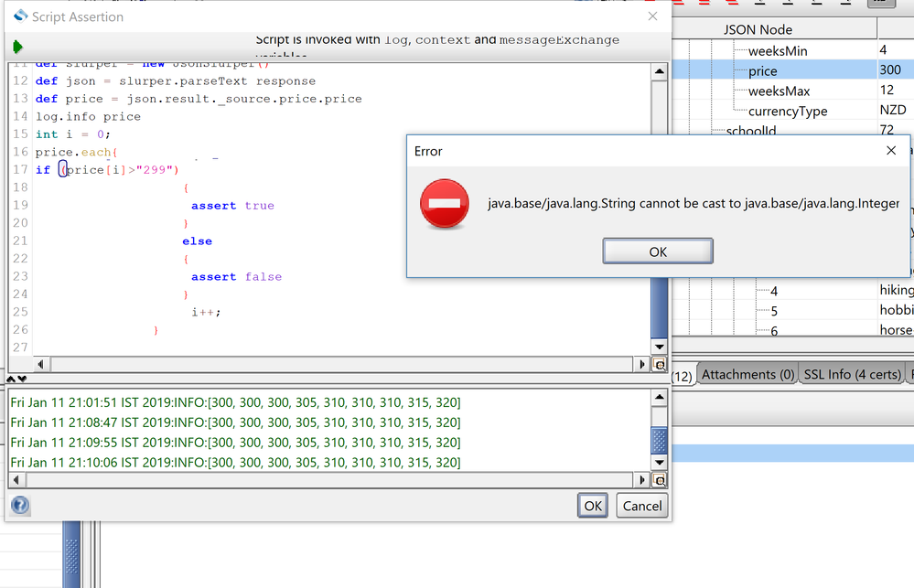Switch to the Attachments (0) tab
Viewport: 914px width, 588px height.
pos(747,374)
